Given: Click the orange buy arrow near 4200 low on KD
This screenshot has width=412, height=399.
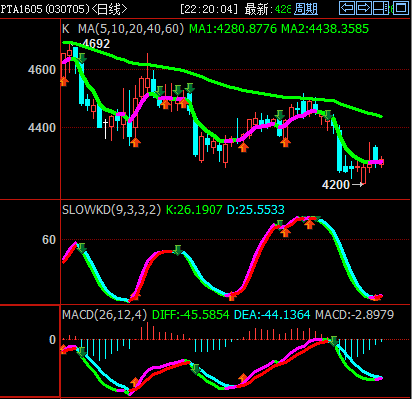Looking at the screenshot, I should pos(376,297).
